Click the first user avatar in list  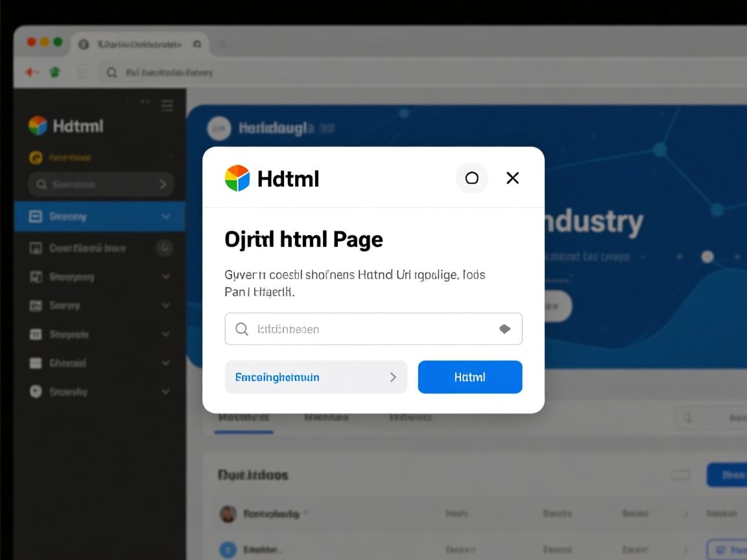[228, 514]
